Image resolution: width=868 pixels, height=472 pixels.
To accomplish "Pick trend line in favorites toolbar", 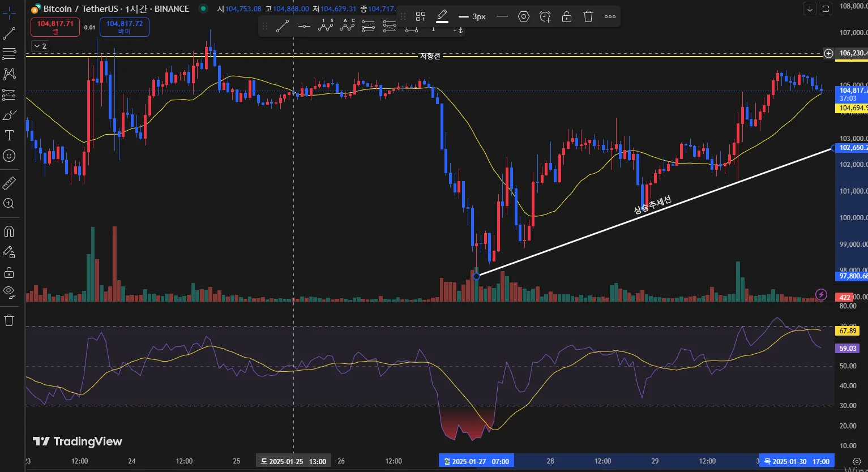I will click(x=283, y=26).
